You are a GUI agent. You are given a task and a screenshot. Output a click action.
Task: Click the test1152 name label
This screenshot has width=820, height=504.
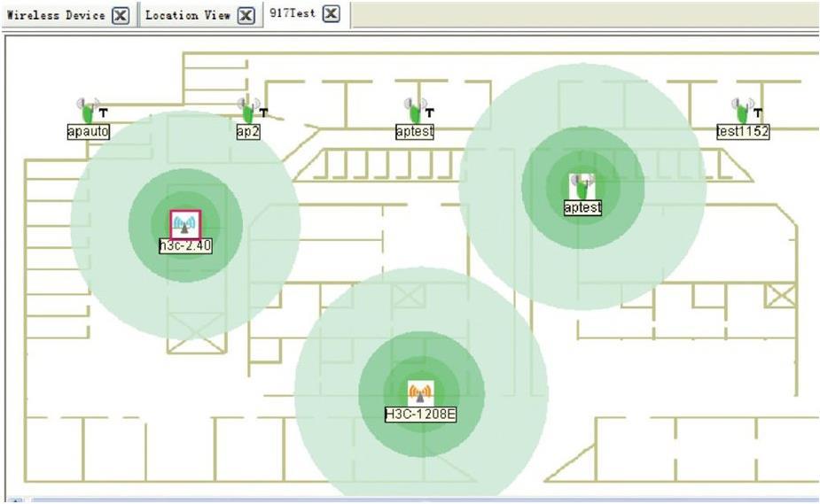(x=743, y=131)
